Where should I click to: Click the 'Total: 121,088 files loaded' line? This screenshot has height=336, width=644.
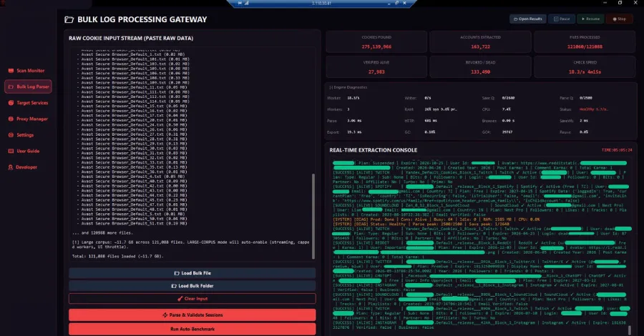pyautogui.click(x=117, y=257)
